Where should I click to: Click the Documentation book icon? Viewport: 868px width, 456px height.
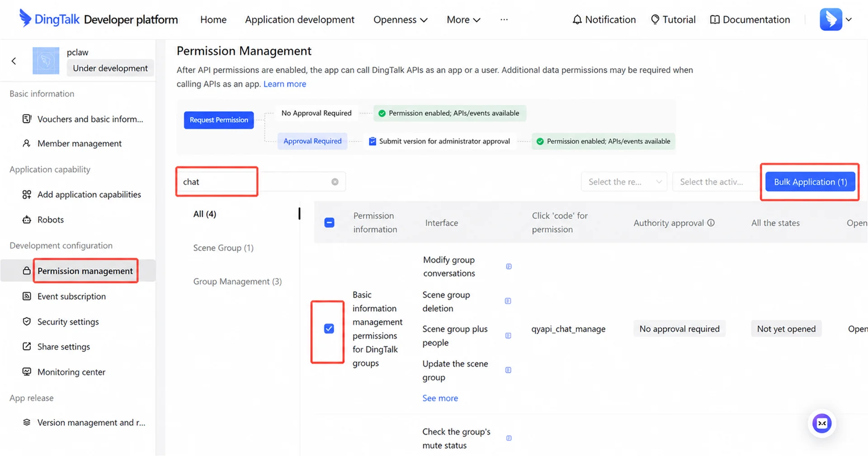[x=715, y=20]
